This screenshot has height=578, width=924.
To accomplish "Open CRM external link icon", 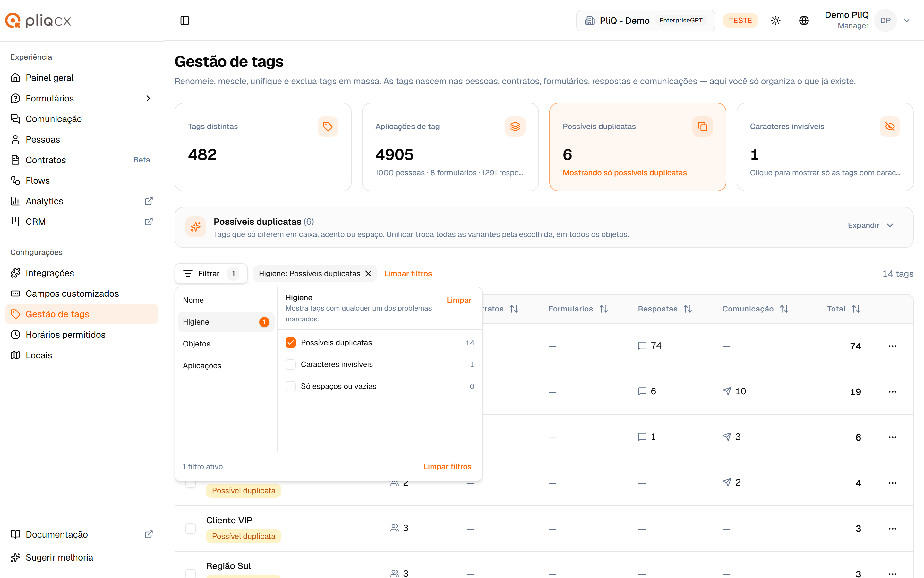I will point(149,222).
